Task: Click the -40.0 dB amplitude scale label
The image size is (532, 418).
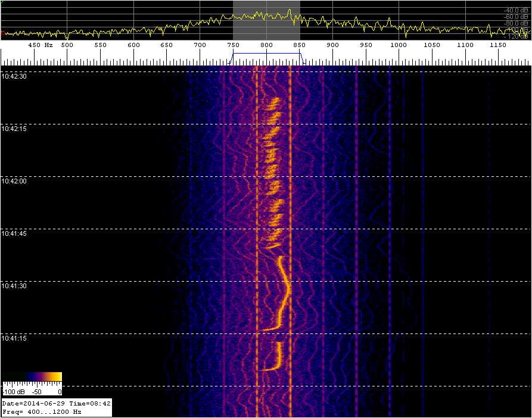Action: click(516, 10)
